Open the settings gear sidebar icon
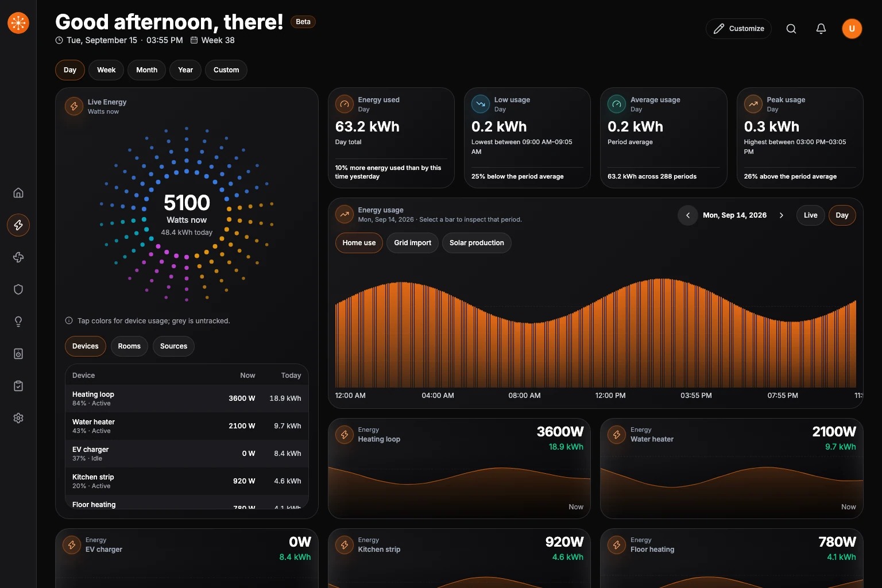This screenshot has width=882, height=588. click(x=18, y=418)
